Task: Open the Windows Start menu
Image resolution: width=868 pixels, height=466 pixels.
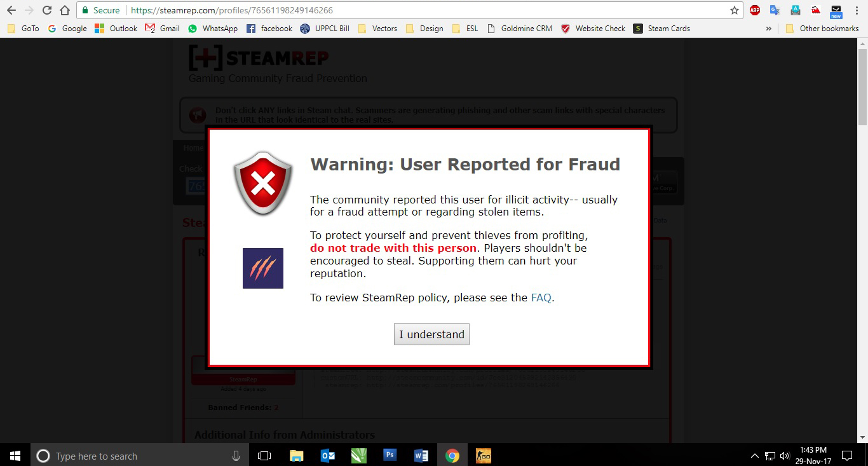Action: (x=15, y=455)
